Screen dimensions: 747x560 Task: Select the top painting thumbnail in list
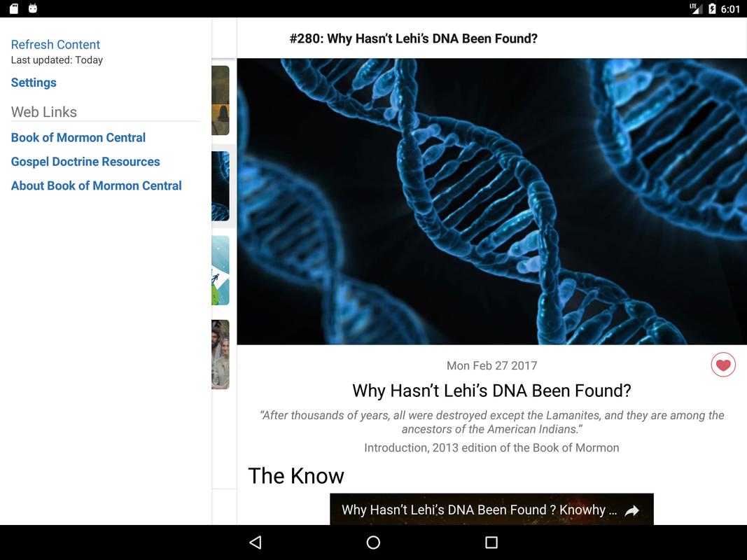click(x=221, y=101)
